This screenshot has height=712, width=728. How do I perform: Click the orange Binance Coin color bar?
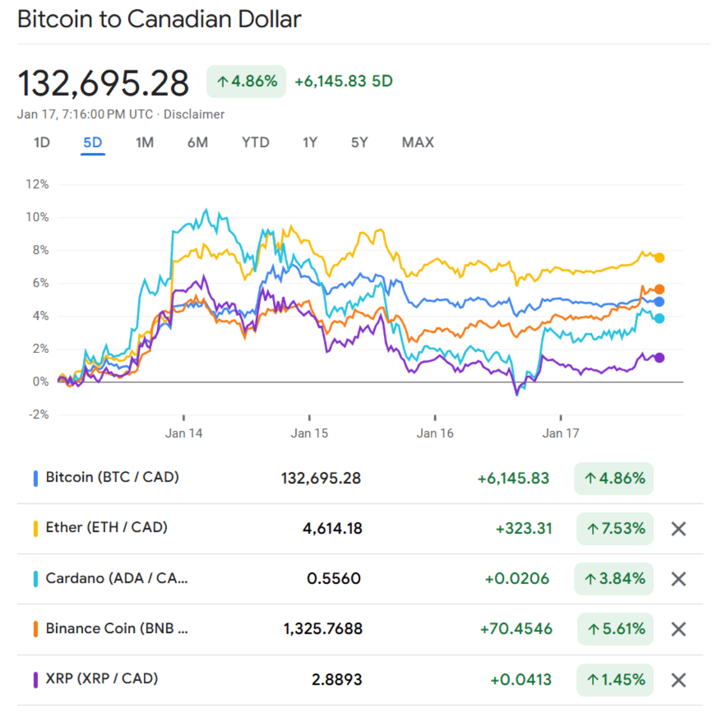tap(36, 629)
